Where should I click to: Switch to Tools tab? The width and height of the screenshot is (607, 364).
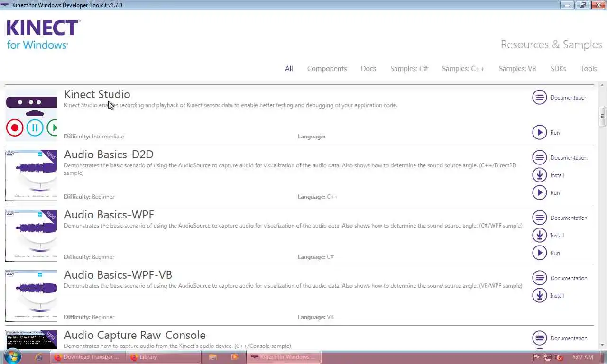coord(589,69)
